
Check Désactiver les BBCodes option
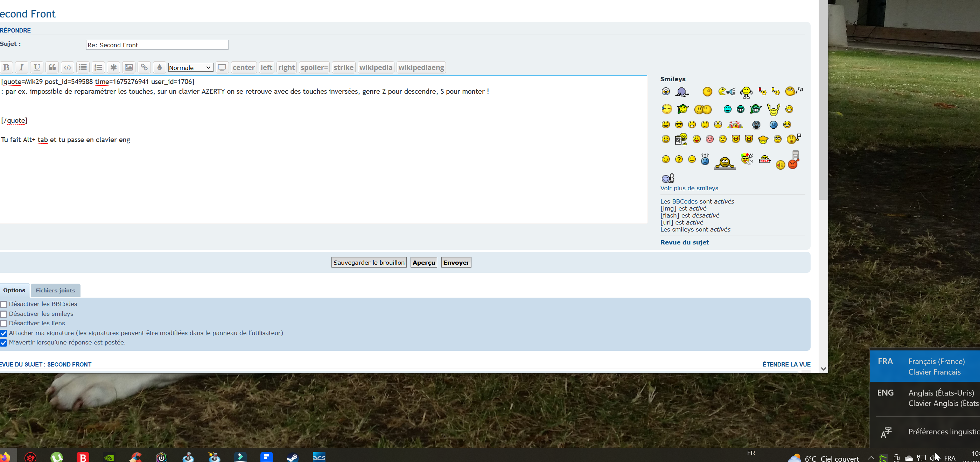coord(4,304)
